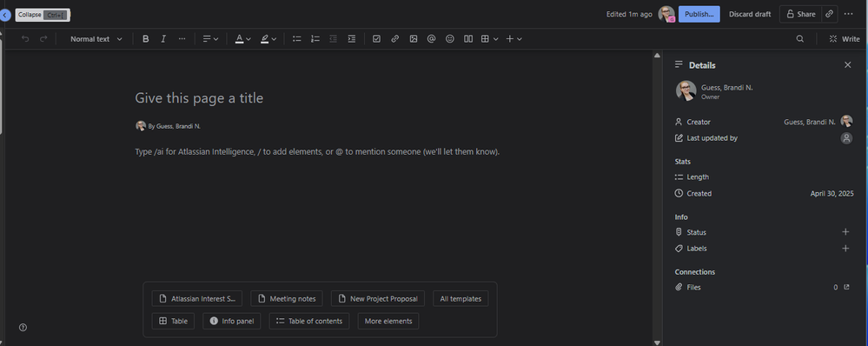
Task: Click Guess, Brandi N. owner avatar
Action: point(686,90)
